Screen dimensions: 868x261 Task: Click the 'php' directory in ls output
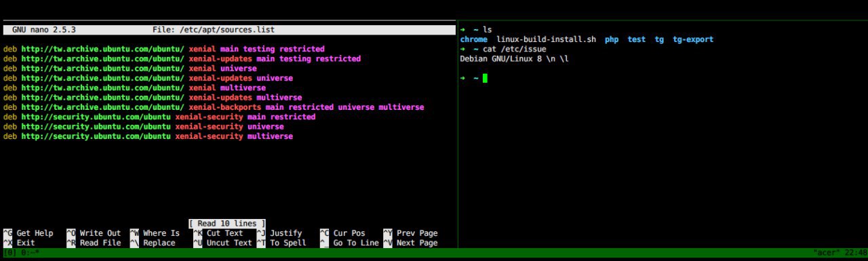coord(612,40)
